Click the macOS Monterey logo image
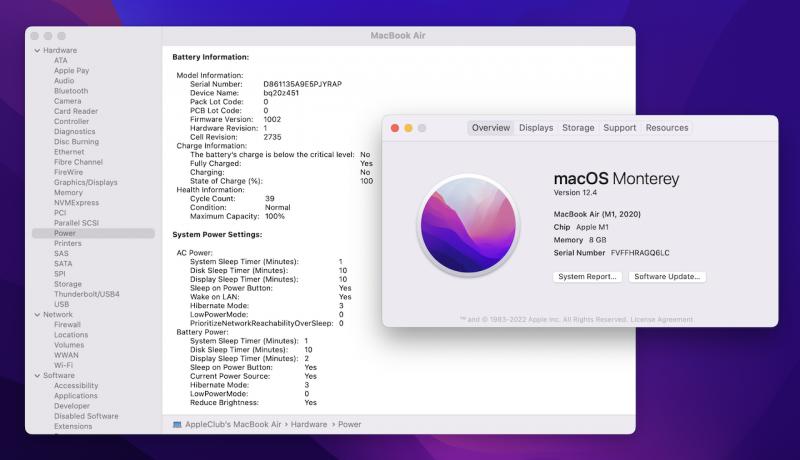 (x=468, y=225)
